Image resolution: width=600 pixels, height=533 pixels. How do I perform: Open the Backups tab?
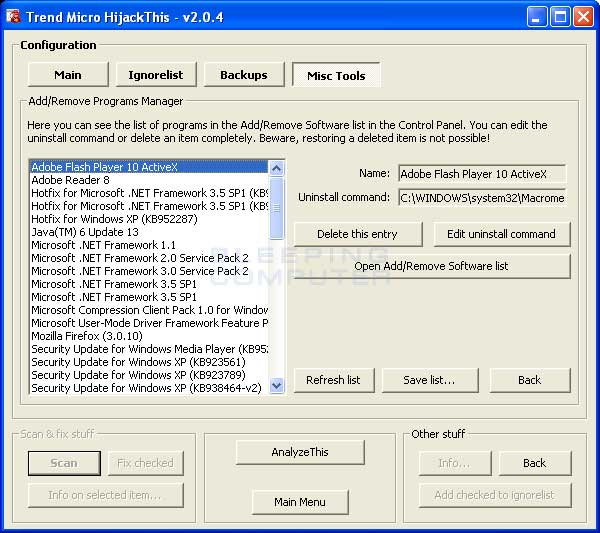click(244, 75)
